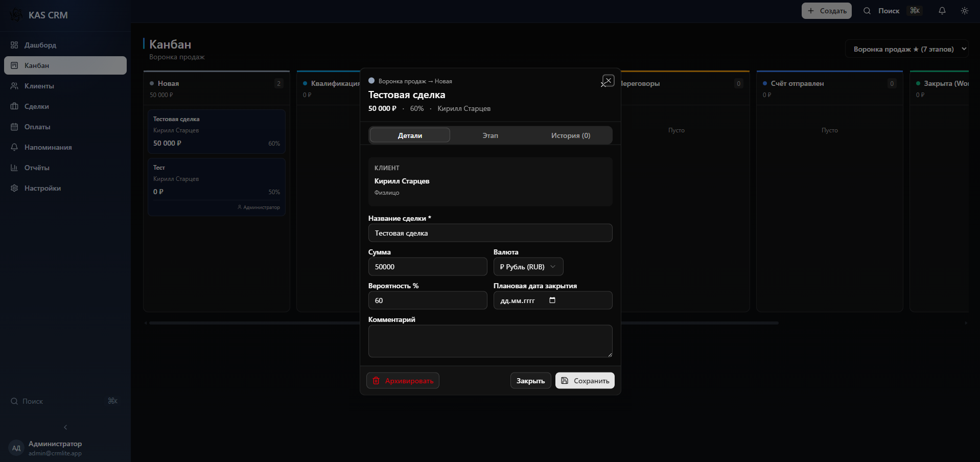Toggle light theme with sun icon
The width and height of the screenshot is (980, 462).
tap(965, 11)
